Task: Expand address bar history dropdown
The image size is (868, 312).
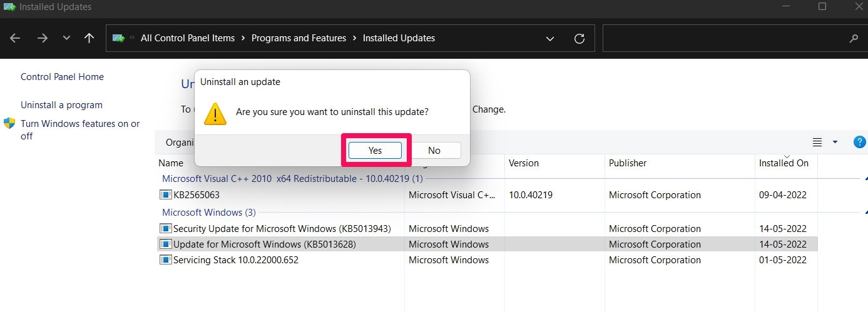Action: click(550, 38)
